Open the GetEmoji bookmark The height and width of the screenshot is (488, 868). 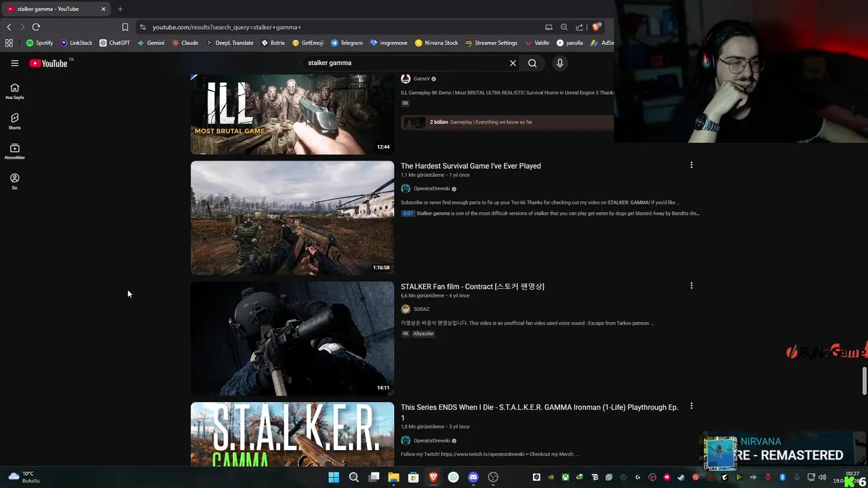[x=308, y=43]
